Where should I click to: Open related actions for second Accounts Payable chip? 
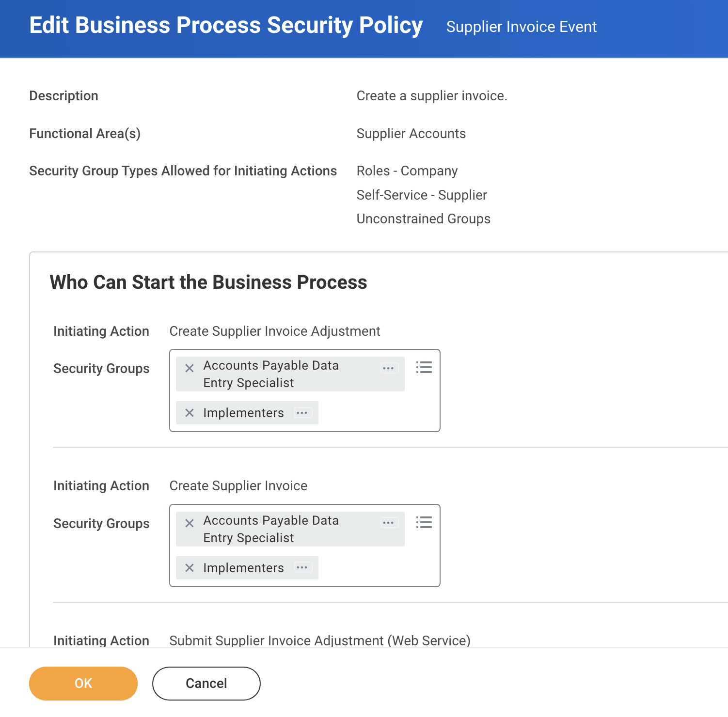(388, 523)
